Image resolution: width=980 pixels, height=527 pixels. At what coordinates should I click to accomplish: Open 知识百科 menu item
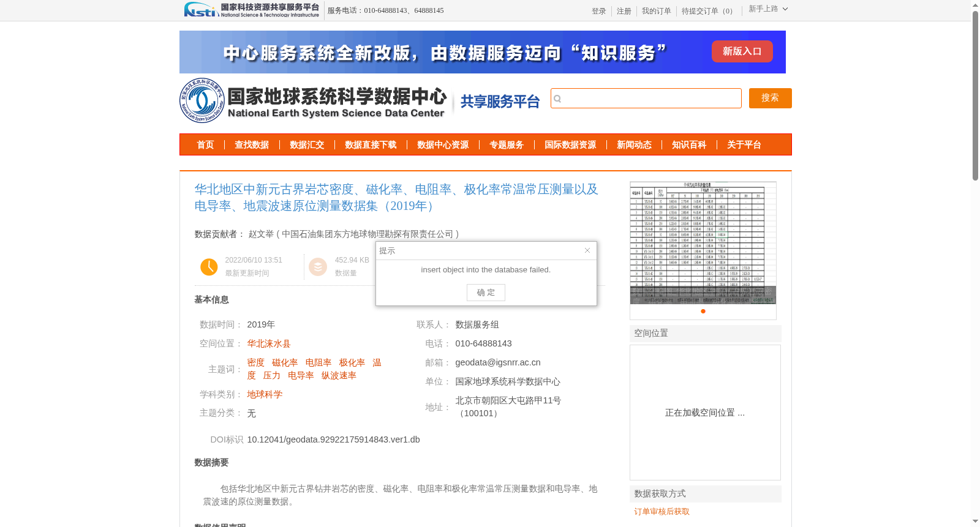tap(689, 145)
